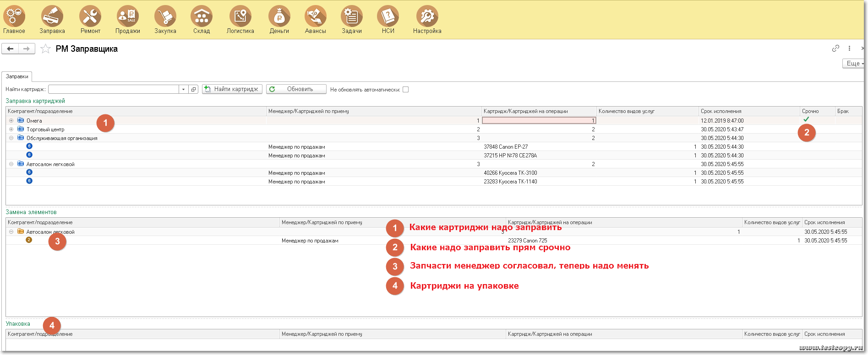Select the 37848 Canon EP-27 cartridge row

point(506,147)
